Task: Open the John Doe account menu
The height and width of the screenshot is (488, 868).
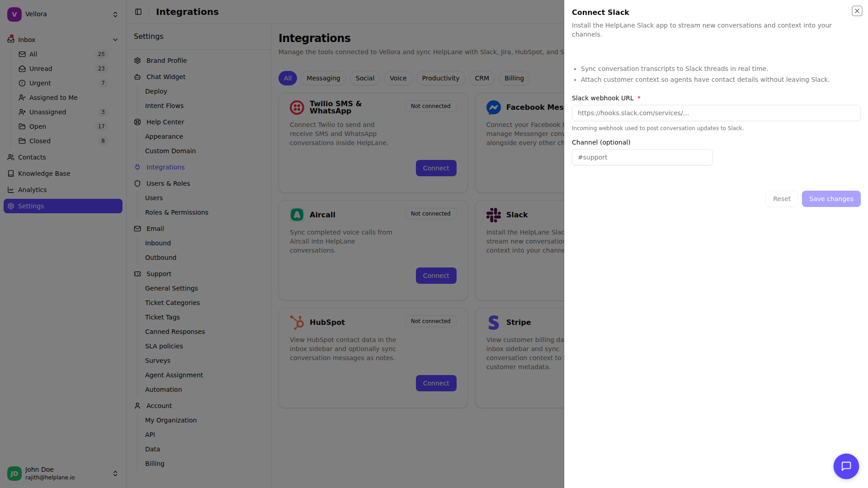Action: (x=63, y=474)
